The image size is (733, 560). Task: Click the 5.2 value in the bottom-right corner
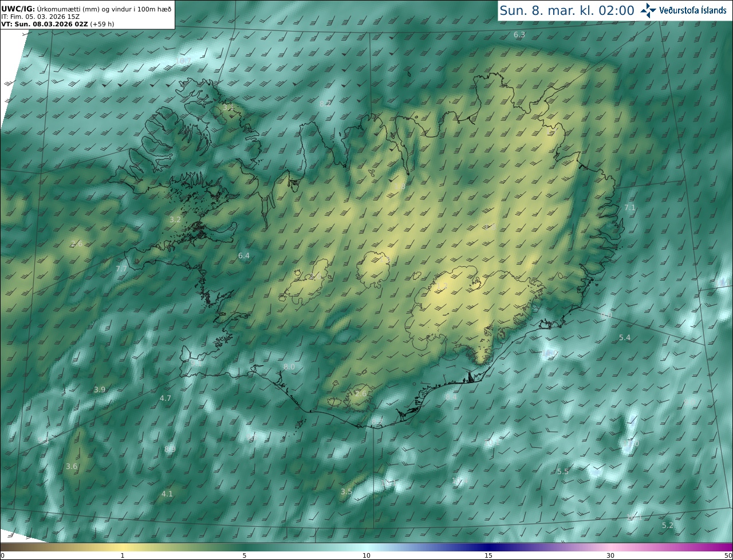(x=668, y=525)
